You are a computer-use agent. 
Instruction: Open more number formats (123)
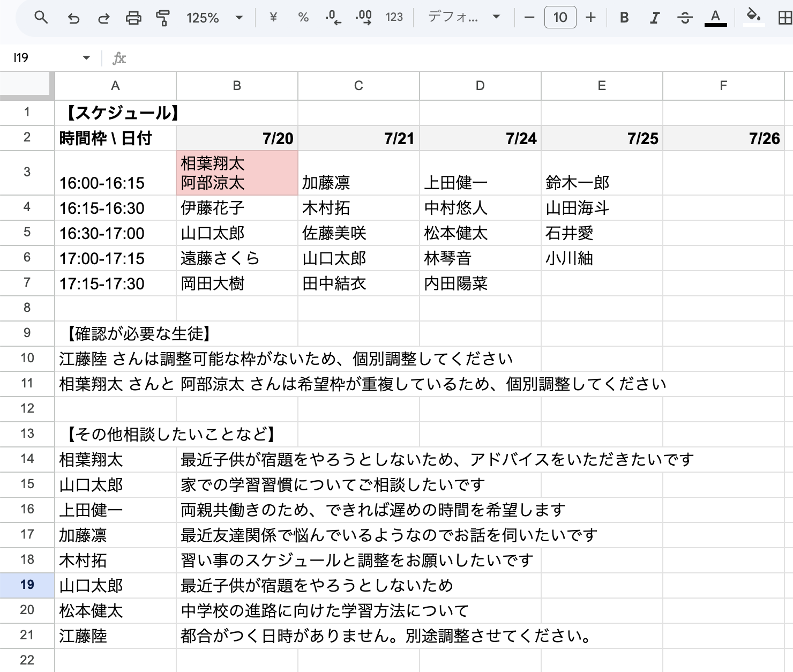[x=394, y=18]
